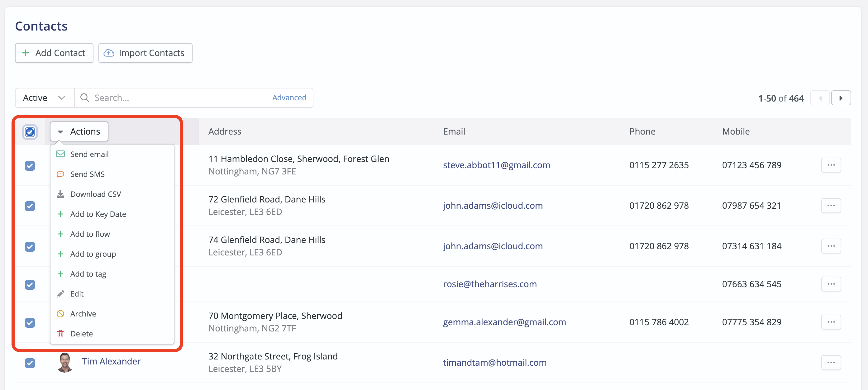Click the Download CSV icon
This screenshot has width=868, height=390.
pyautogui.click(x=60, y=194)
